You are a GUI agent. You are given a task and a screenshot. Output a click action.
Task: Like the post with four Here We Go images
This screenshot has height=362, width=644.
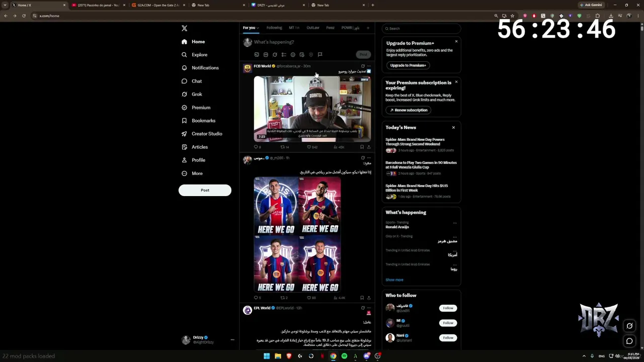(x=311, y=298)
